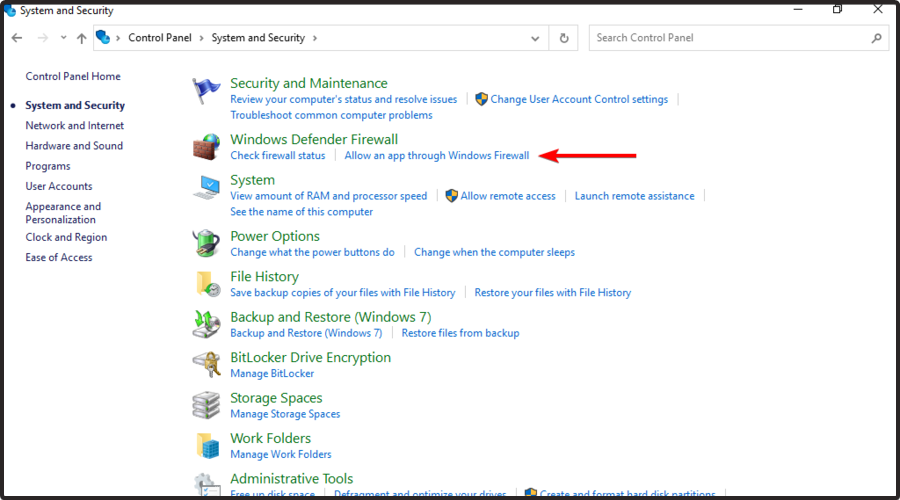Click the Storage Spaces stacked drives icon
This screenshot has width=900, height=500.
tap(206, 405)
